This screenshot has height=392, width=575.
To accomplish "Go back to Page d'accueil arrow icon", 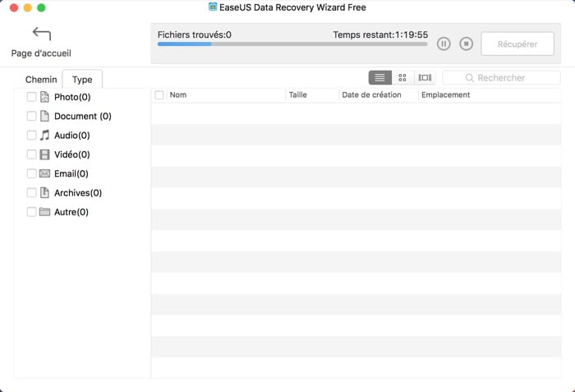I will tap(41, 34).
